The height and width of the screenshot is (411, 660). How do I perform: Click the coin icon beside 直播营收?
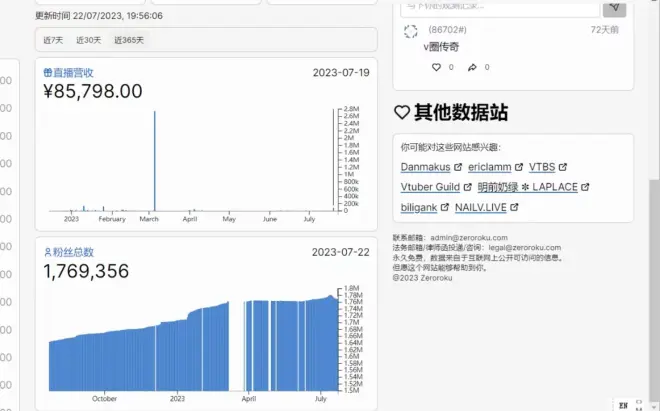click(x=47, y=73)
